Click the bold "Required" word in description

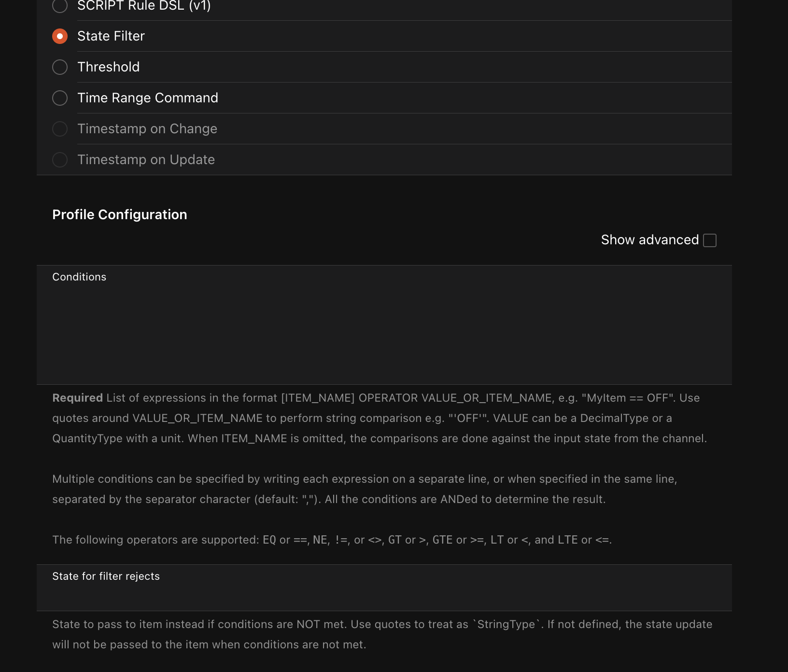click(x=77, y=398)
